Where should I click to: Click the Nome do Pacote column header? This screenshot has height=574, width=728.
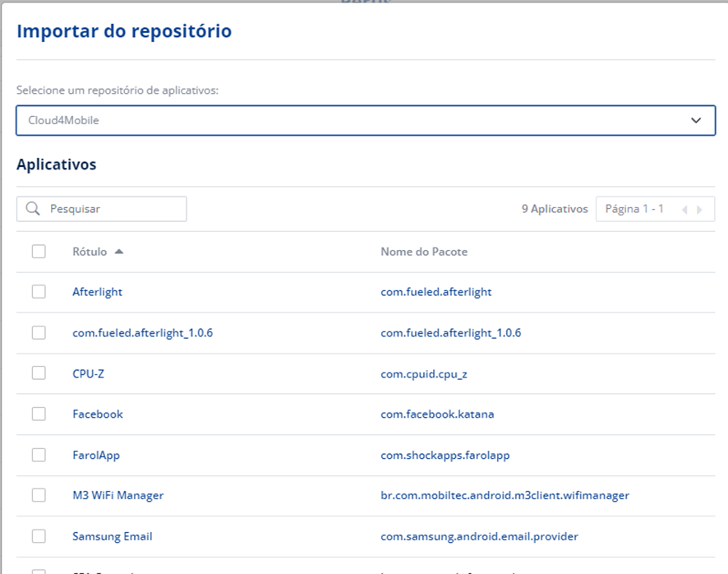coord(424,252)
